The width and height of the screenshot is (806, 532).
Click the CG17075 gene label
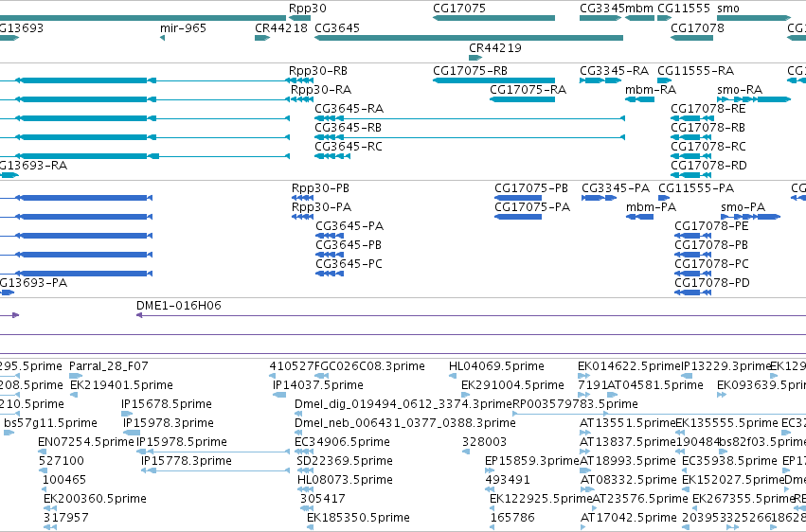459,9
